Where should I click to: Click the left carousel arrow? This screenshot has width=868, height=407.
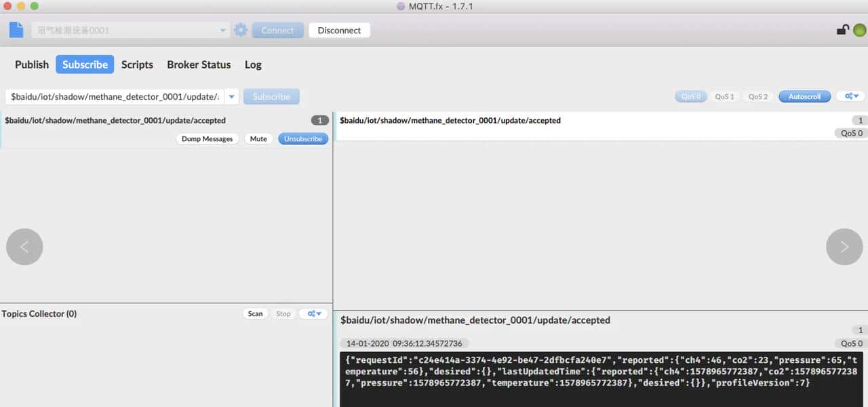(x=24, y=247)
